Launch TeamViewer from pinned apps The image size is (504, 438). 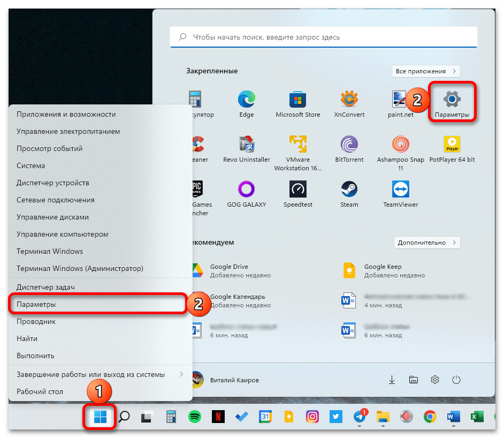tap(401, 194)
